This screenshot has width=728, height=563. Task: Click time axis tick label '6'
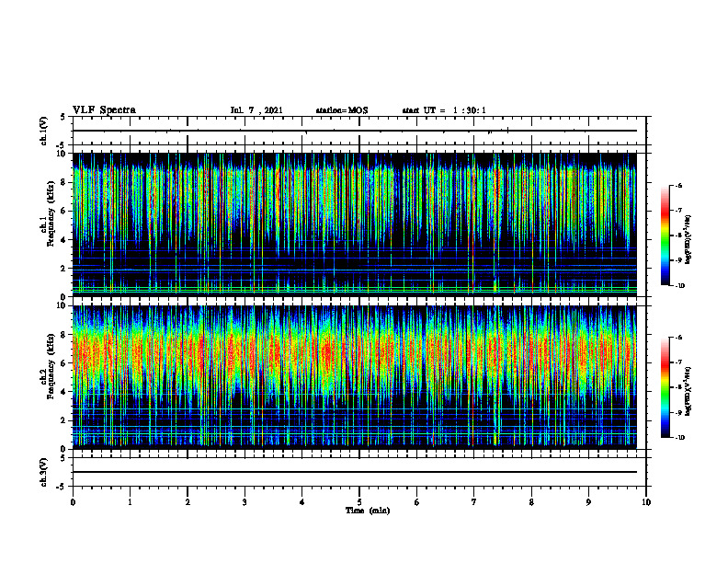point(417,502)
